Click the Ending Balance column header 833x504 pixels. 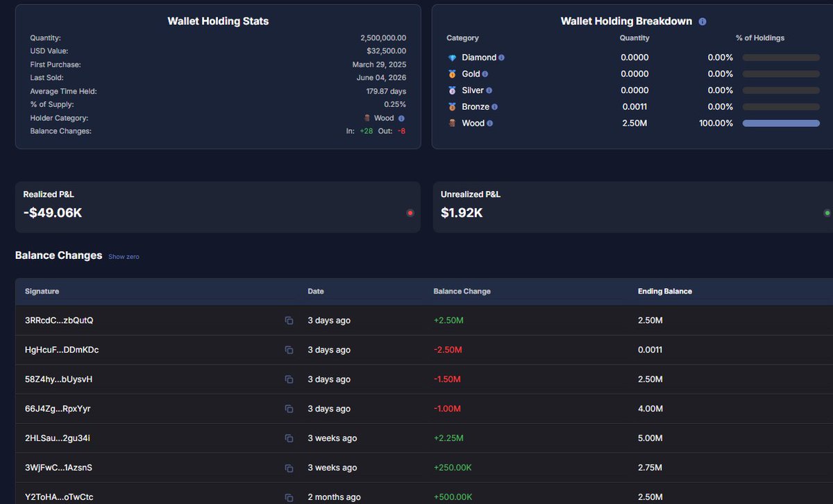click(665, 292)
